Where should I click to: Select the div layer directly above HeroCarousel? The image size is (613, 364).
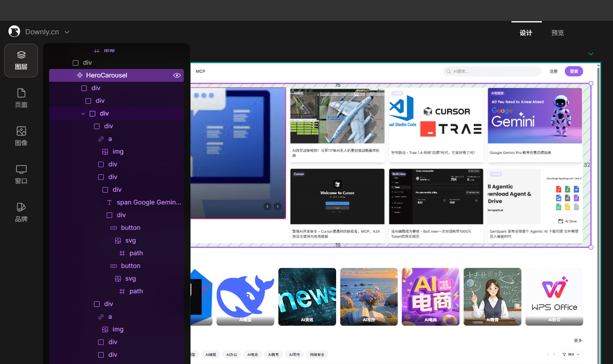(x=116, y=63)
